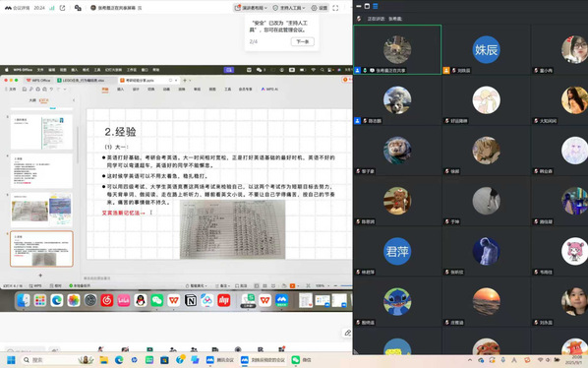Switch the participant panel to grid layout
Image resolution: width=588 pixels, height=368 pixels.
coord(375,6)
